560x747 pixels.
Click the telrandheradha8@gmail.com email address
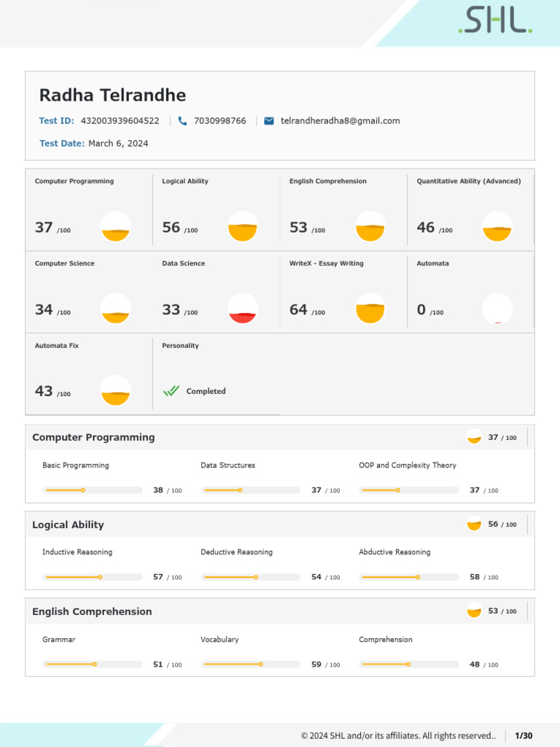coord(340,121)
